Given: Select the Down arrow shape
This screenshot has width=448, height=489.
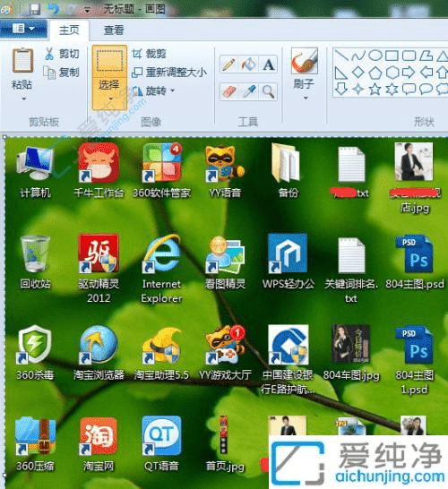Looking at the screenshot, I should point(341,90).
